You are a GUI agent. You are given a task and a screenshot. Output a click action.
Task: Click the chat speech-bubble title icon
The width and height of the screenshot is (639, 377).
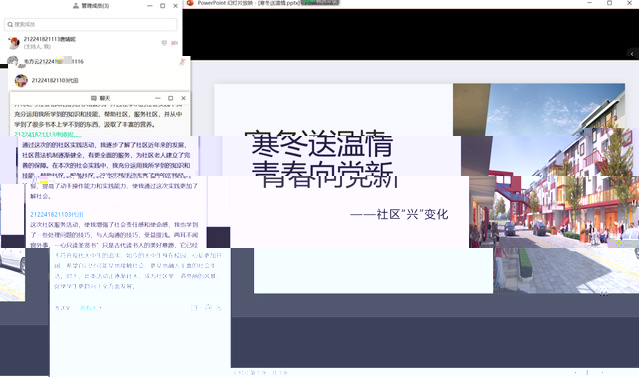[x=94, y=98]
